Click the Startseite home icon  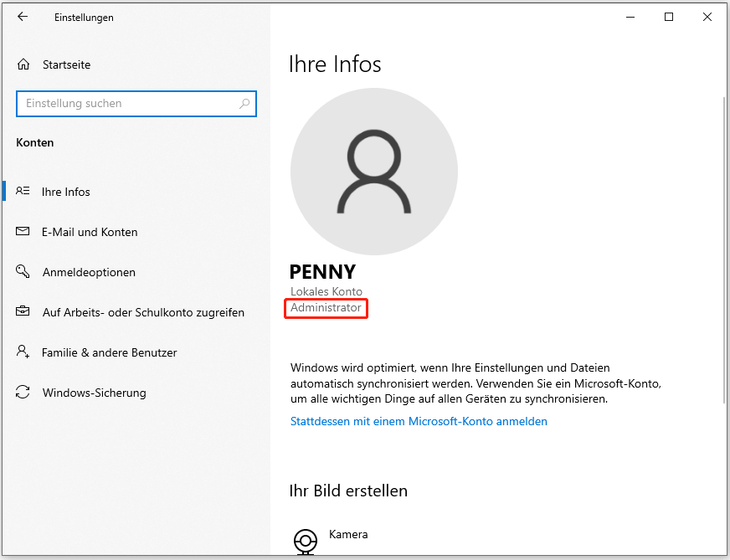click(23, 64)
